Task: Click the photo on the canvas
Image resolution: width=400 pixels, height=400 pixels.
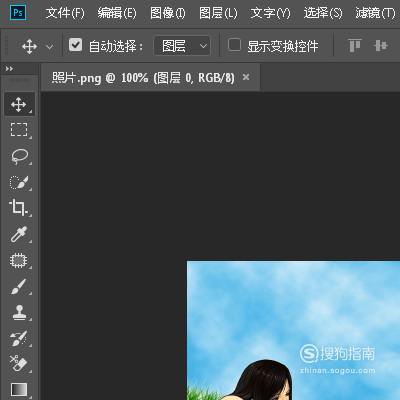Action: [293, 331]
